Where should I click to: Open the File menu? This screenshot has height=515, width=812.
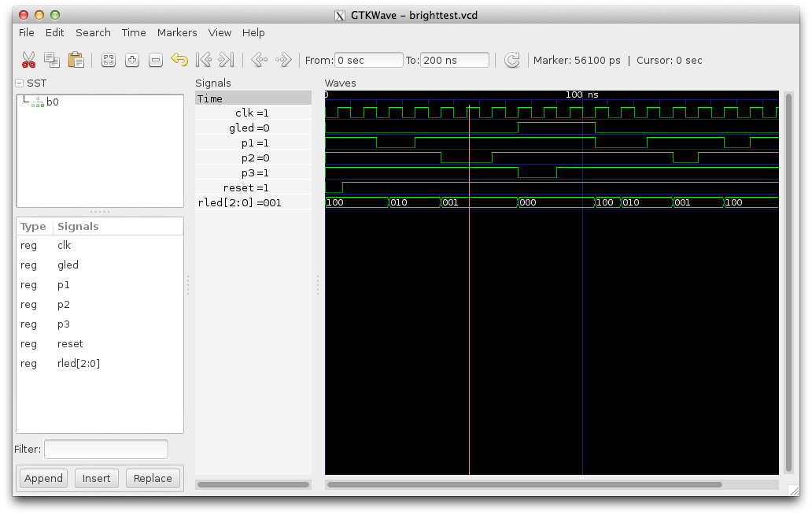27,32
